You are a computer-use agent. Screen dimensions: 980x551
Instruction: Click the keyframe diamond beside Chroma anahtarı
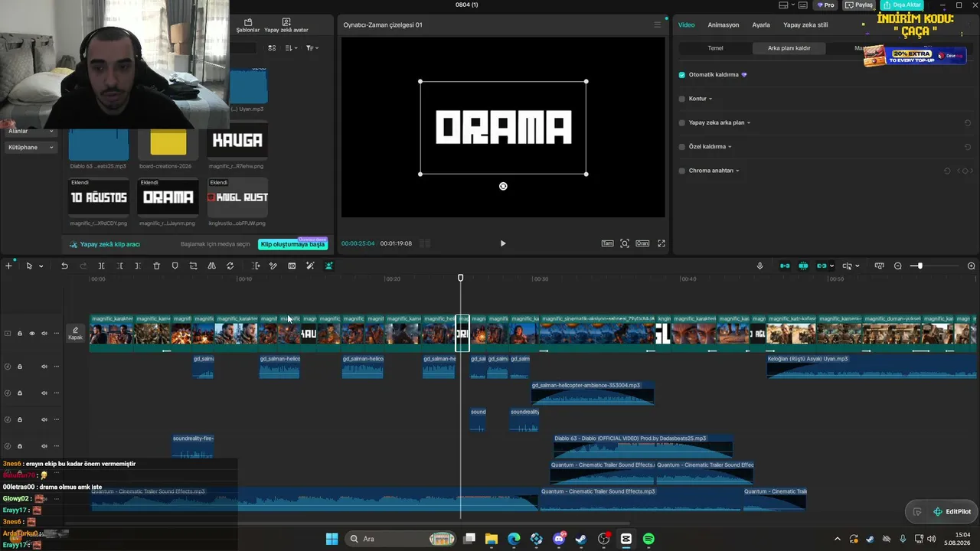pyautogui.click(x=963, y=171)
